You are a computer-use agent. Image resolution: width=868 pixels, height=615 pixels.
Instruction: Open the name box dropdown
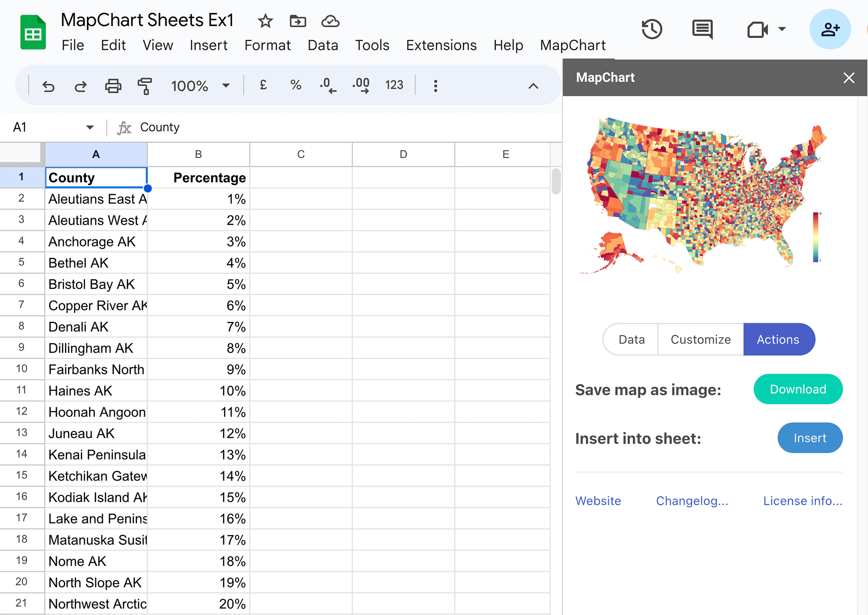tap(90, 127)
